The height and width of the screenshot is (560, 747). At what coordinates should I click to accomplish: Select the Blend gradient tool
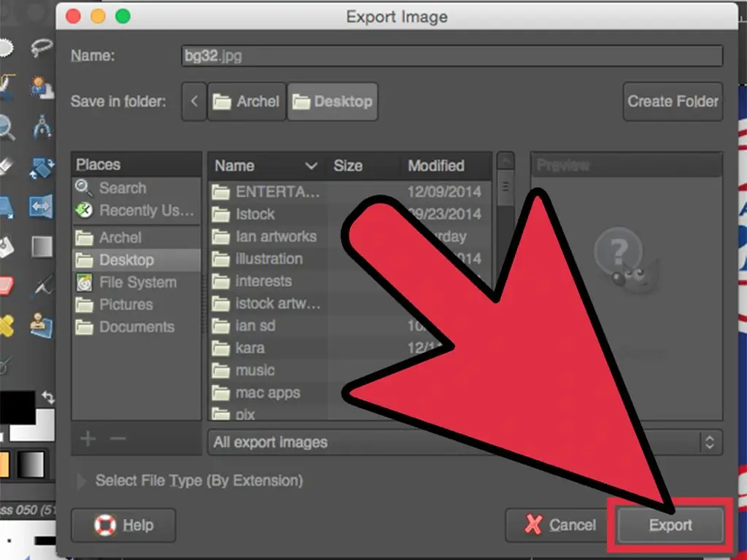pos(42,246)
